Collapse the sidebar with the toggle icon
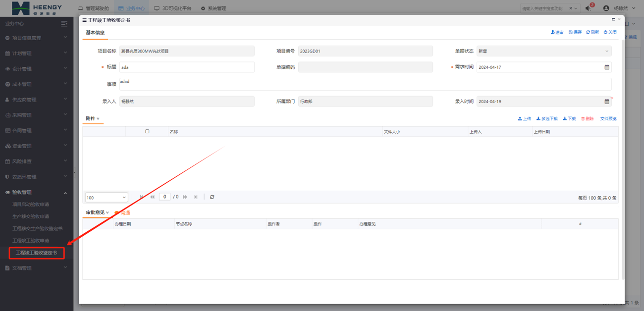 (x=64, y=24)
